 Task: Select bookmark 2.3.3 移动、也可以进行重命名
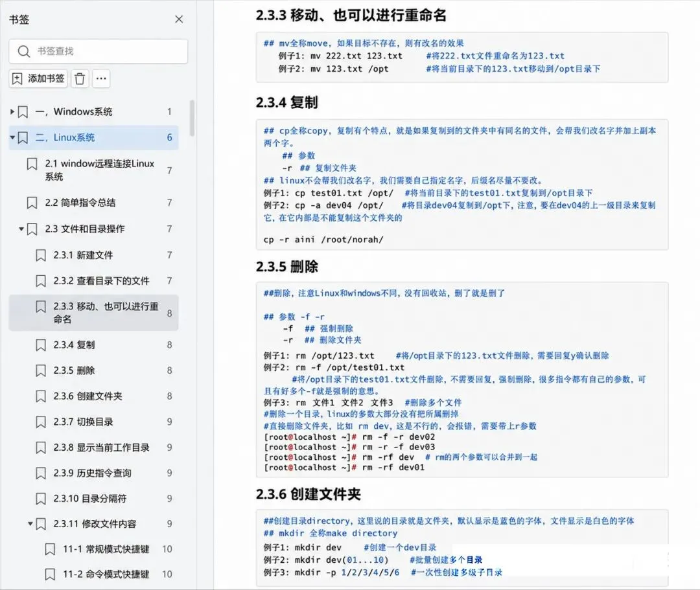[x=94, y=313]
